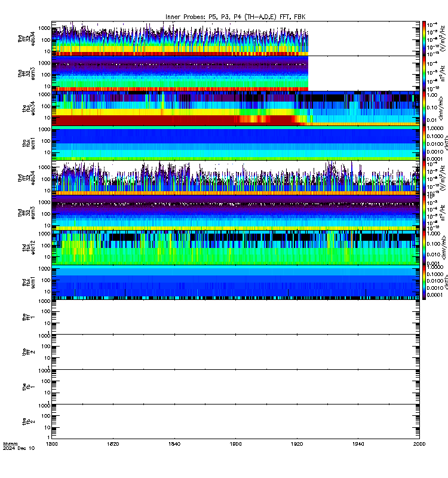Click the '<|nT|>' unit label beside thd fbk scm1
This screenshot has height=478, width=448.
pos(446,283)
